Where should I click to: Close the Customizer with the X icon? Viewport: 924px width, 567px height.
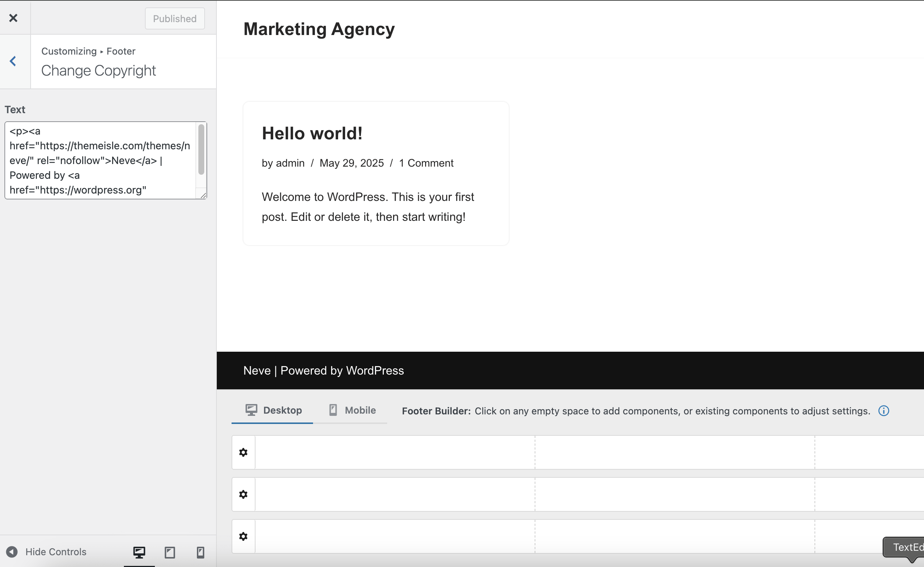(x=13, y=18)
